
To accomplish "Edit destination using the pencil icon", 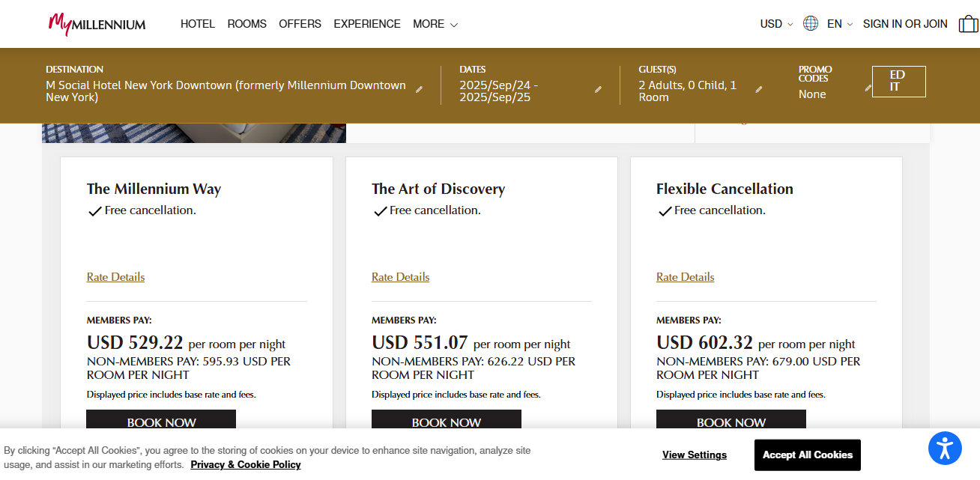I will coord(420,89).
